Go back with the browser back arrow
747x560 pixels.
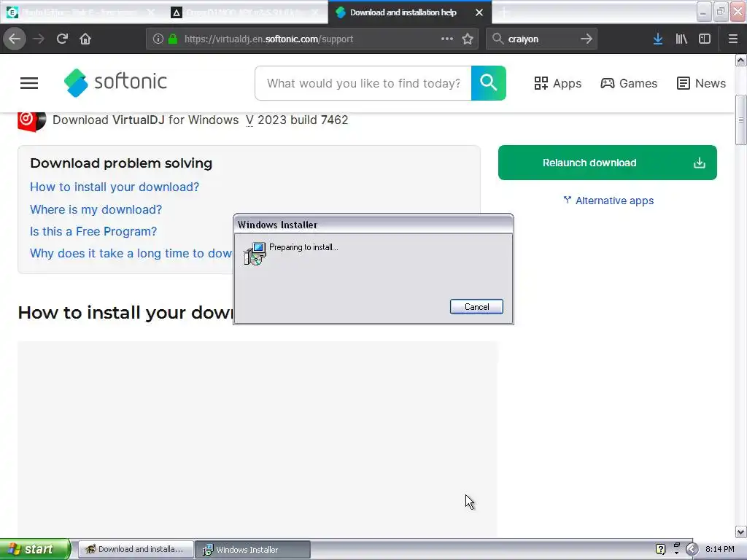(15, 39)
